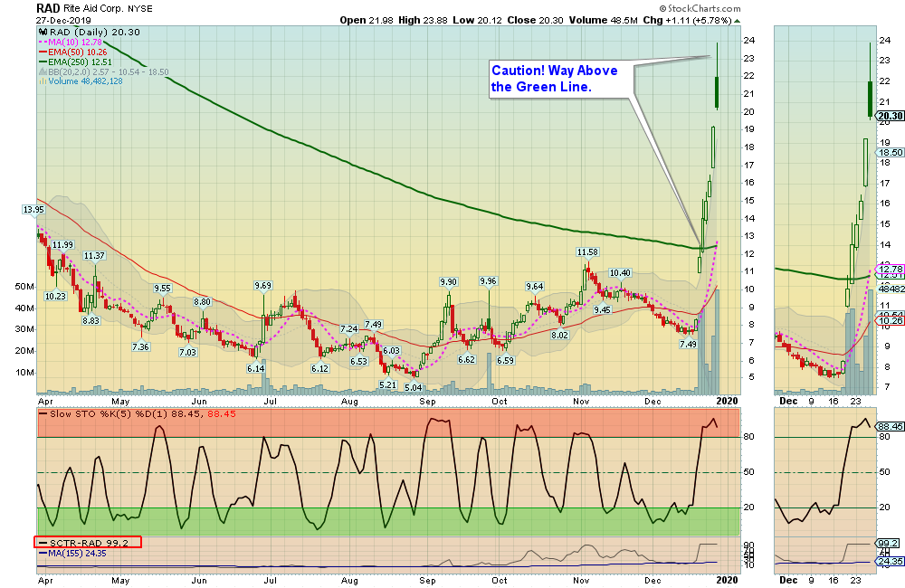Click the 6.62 low price label
Image resolution: width=905 pixels, height=588 pixels.
[466, 359]
